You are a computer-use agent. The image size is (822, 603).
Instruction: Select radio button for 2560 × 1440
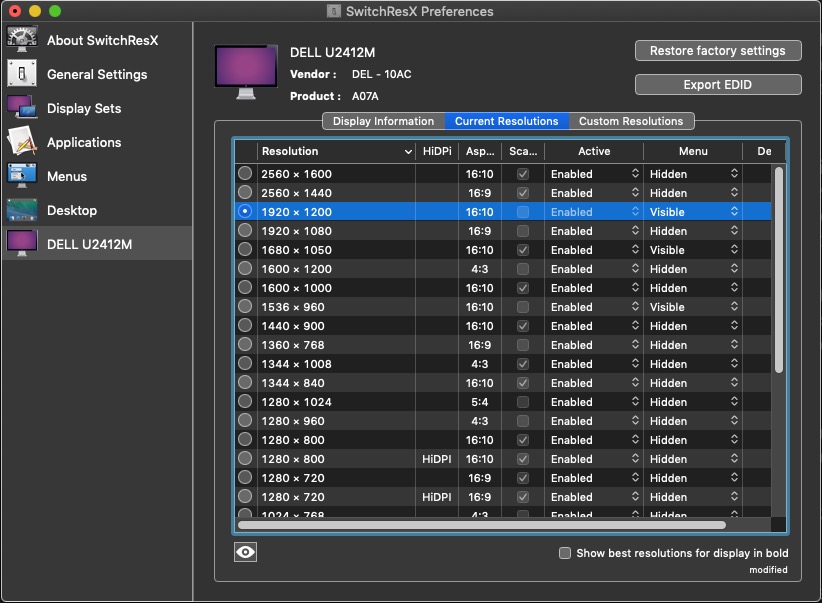tap(245, 192)
